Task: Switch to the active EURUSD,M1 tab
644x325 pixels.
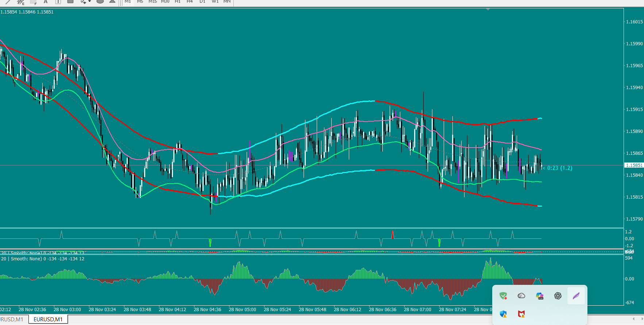Action: coord(48,320)
